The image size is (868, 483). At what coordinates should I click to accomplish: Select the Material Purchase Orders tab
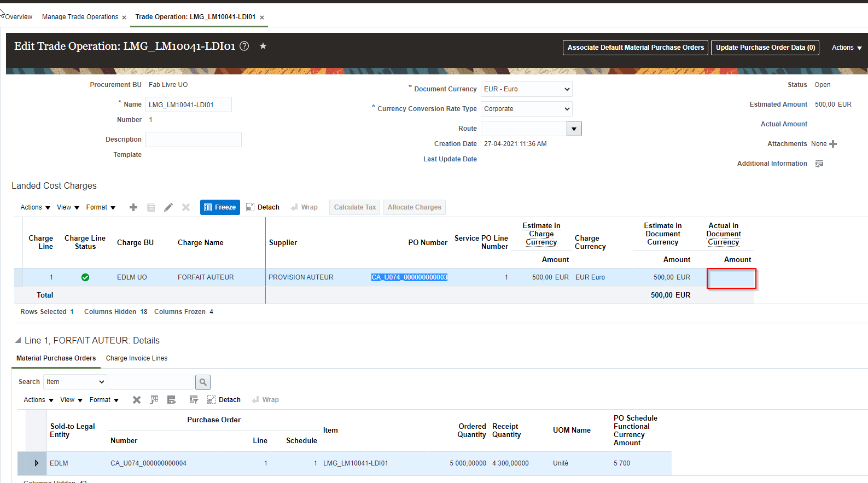pyautogui.click(x=56, y=358)
